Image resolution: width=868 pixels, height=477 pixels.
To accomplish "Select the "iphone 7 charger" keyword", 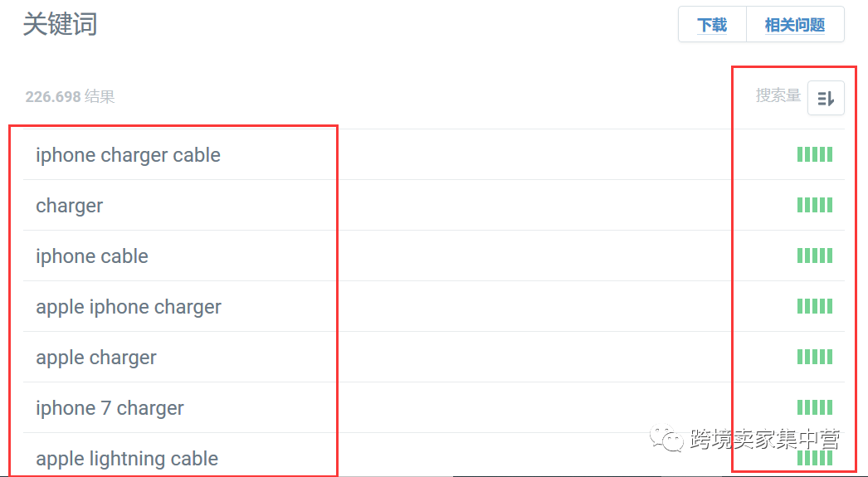I will click(x=110, y=408).
